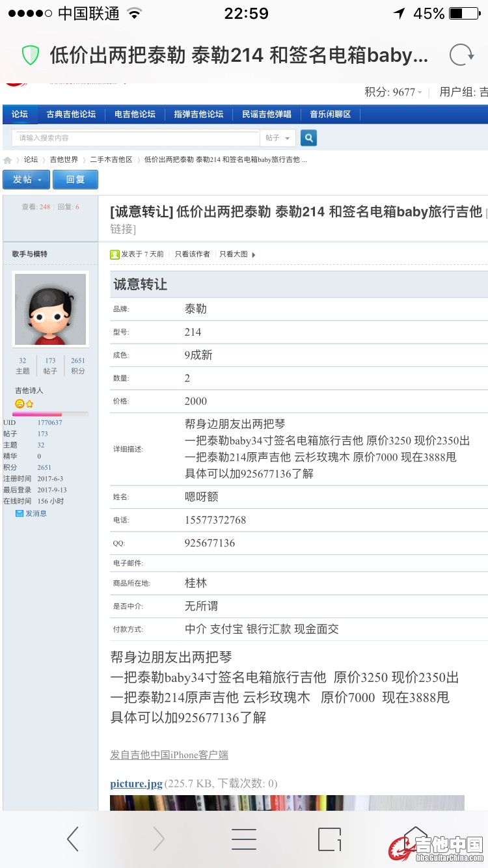The height and width of the screenshot is (868, 488).
Task: Open the 音乐闲聊区 nav tab
Action: pyautogui.click(x=330, y=114)
